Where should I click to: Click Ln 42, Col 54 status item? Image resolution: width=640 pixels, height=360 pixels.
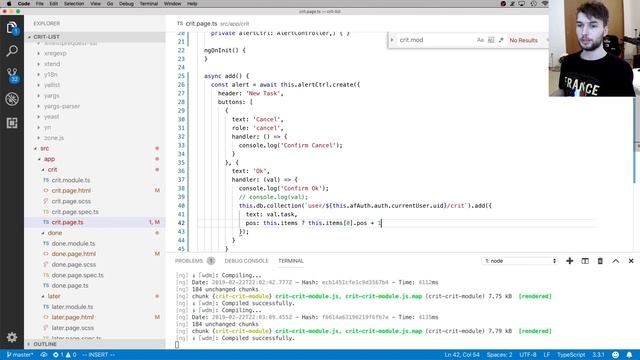point(462,355)
